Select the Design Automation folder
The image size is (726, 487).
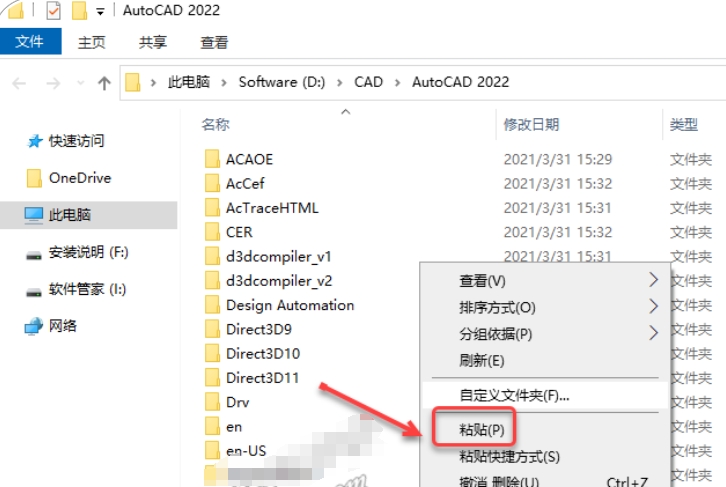(290, 305)
